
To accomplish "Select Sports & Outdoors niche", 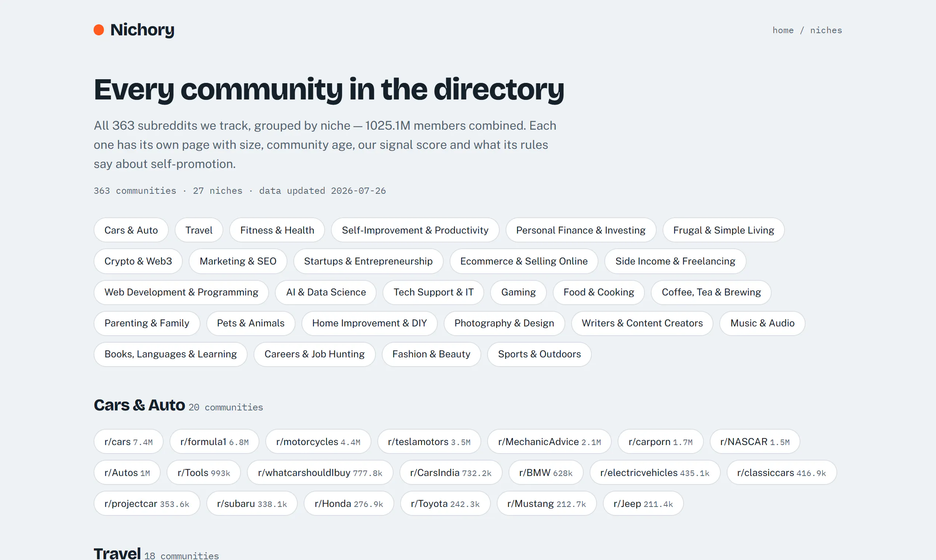I will pos(539,354).
